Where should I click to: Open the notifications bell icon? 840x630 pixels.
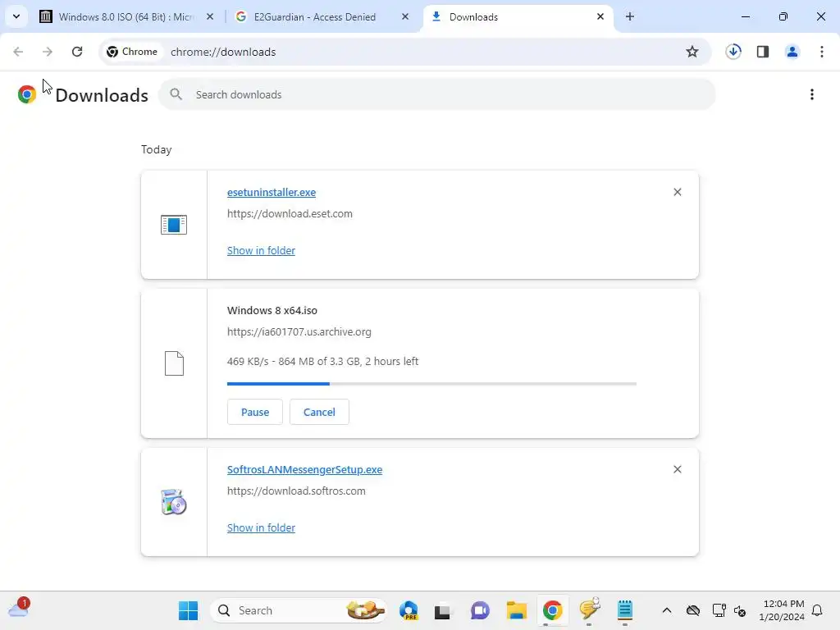tap(818, 610)
